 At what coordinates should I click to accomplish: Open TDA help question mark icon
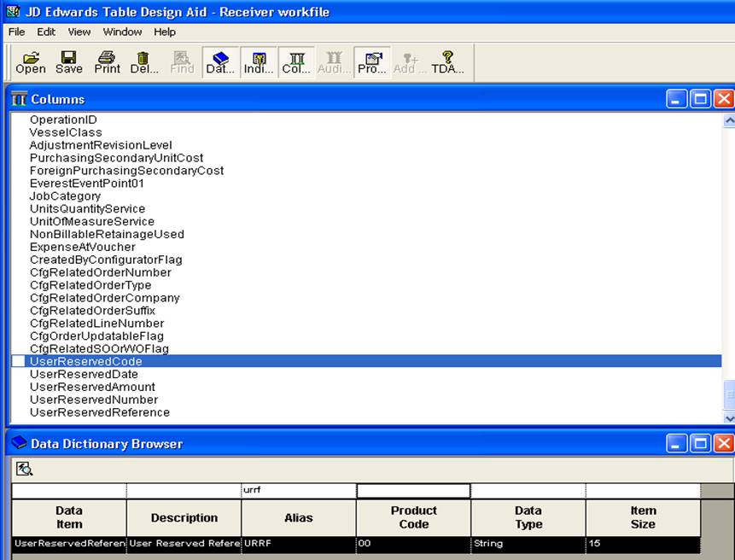coord(447,62)
